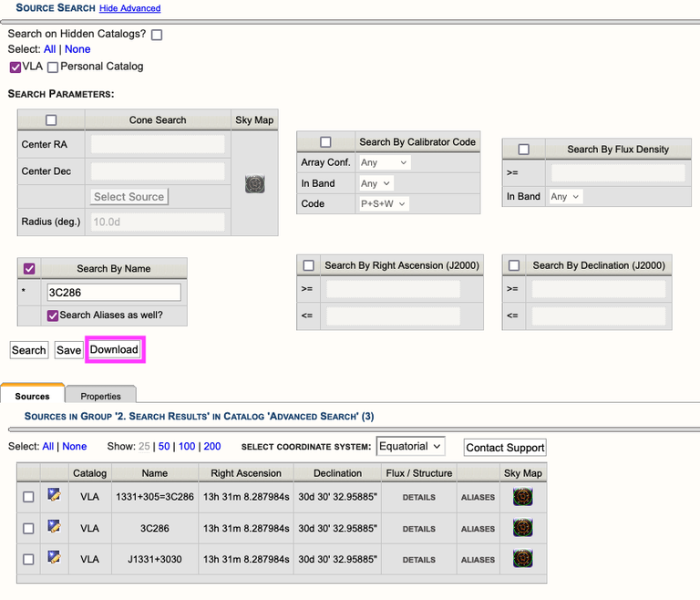Open the Code dropdown showing P+S+W
Image resolution: width=700 pixels, height=600 pixels.
point(384,204)
